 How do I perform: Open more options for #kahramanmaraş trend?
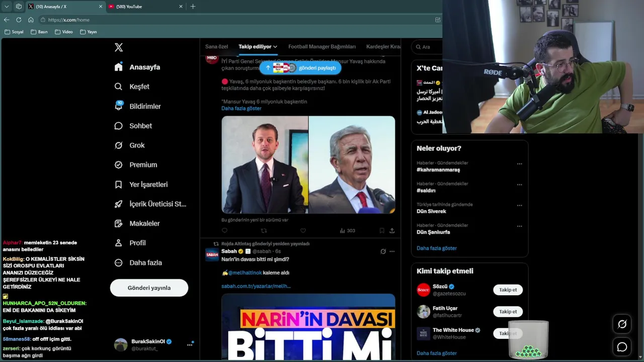(x=519, y=164)
